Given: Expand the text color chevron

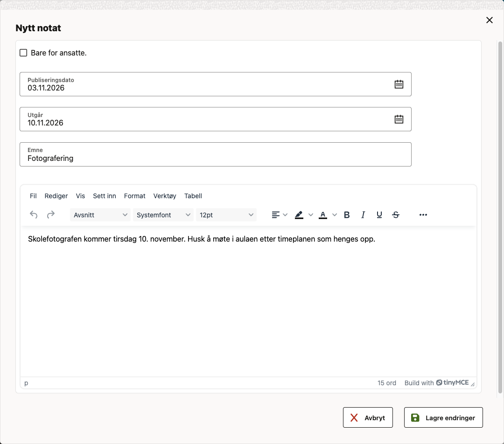Looking at the screenshot, I should coord(335,215).
